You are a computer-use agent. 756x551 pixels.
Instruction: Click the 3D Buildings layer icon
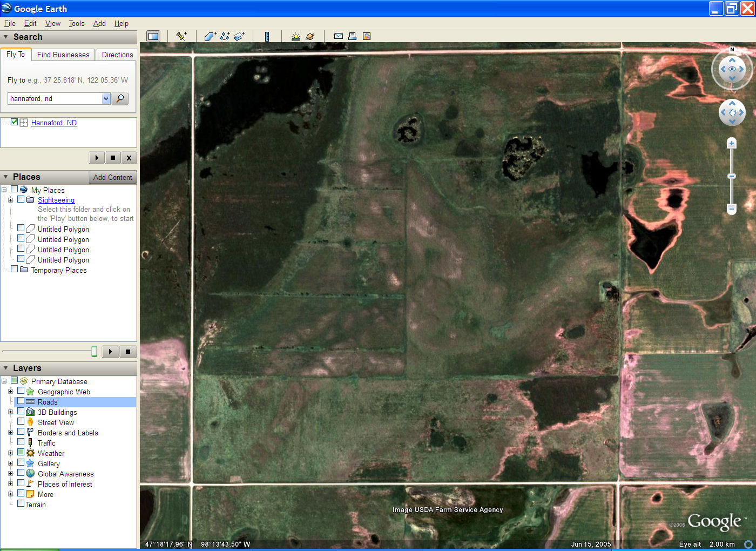point(30,412)
